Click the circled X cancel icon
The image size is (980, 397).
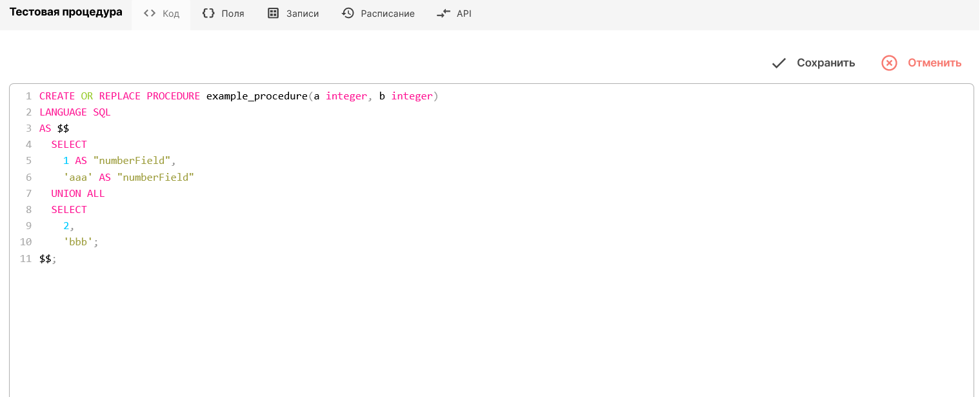[889, 63]
